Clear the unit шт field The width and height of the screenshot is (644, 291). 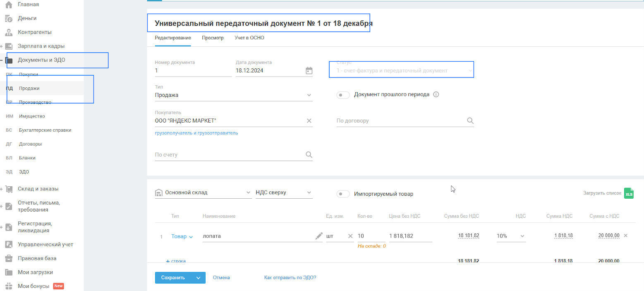pyautogui.click(x=350, y=236)
